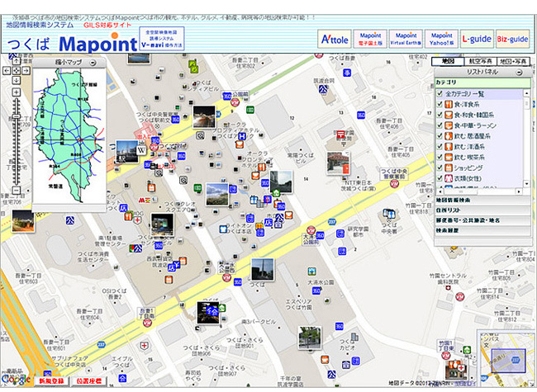This screenshot has height=392, width=537.
Task: Click the 飲む 喫茶系 category icon
Action: coord(449,157)
